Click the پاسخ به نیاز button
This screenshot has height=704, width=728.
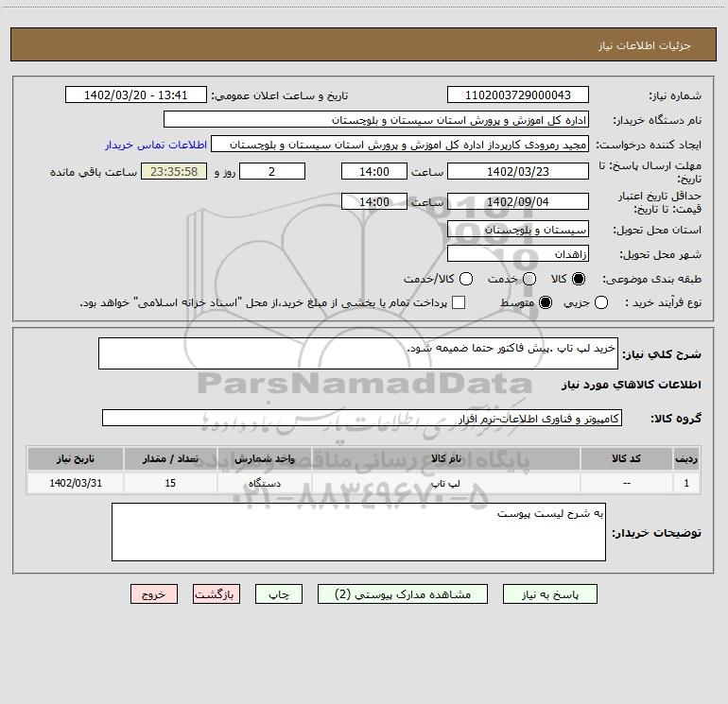[549, 594]
